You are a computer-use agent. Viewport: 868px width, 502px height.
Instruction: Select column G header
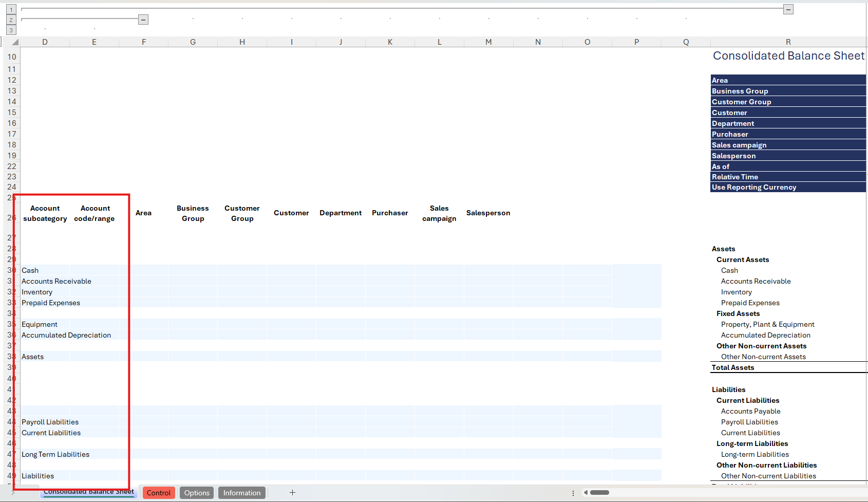tap(193, 42)
